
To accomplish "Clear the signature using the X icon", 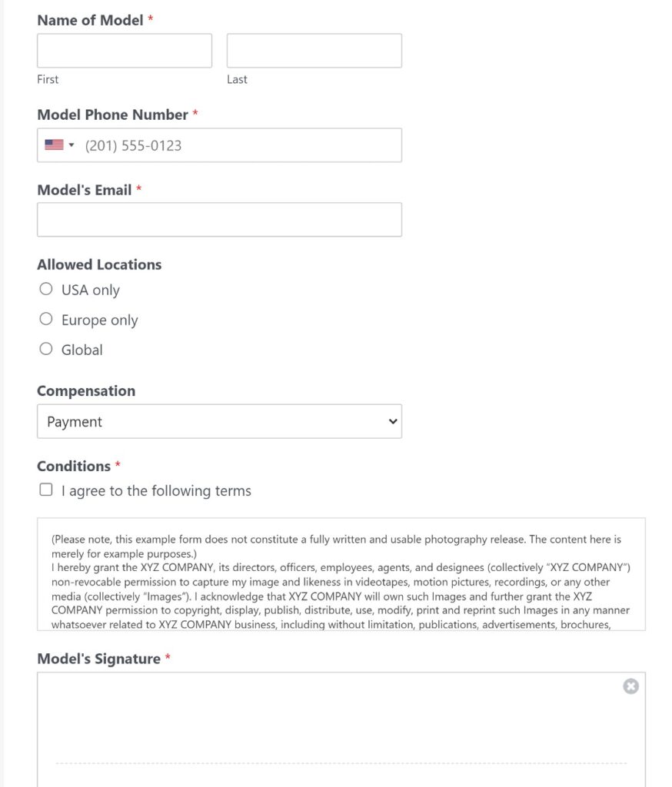I will [630, 686].
